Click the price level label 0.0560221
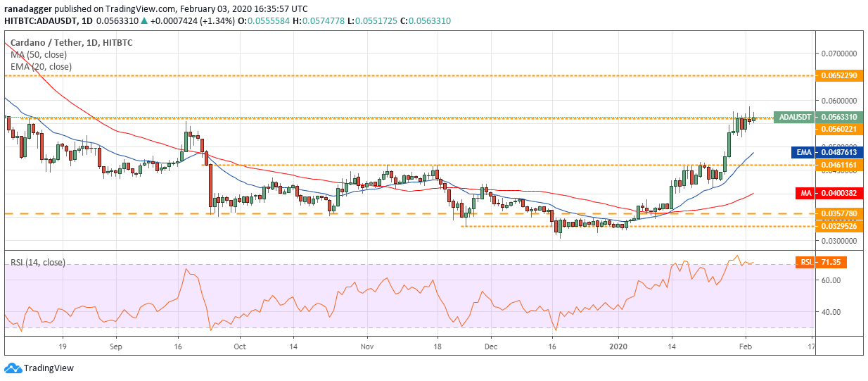 point(838,129)
